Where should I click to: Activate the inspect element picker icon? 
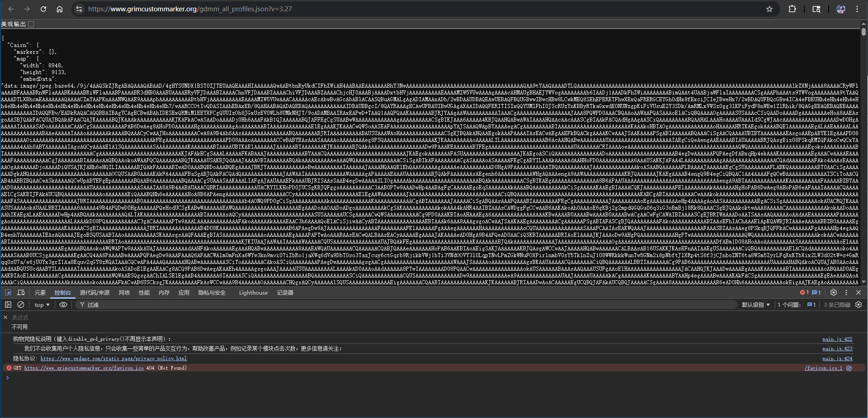coord(8,292)
